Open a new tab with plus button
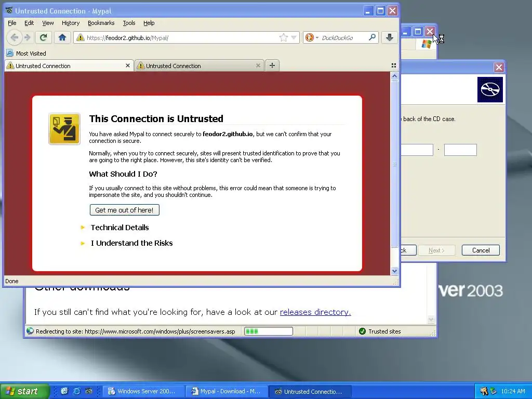The image size is (532, 399). click(272, 65)
